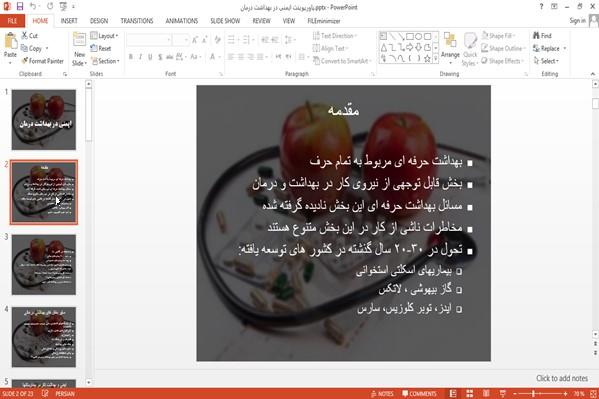The image size is (599, 399).
Task: Click the Undo arrow icon
Action: click(33, 6)
